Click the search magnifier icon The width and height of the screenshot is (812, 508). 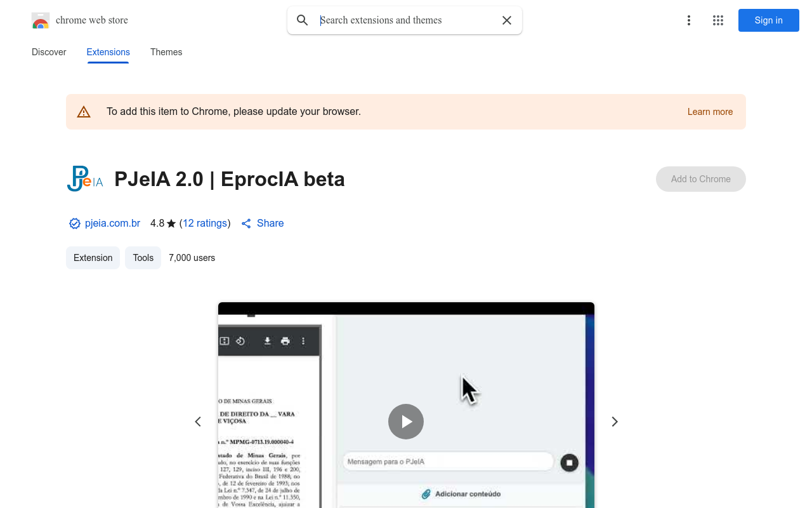pyautogui.click(x=303, y=20)
